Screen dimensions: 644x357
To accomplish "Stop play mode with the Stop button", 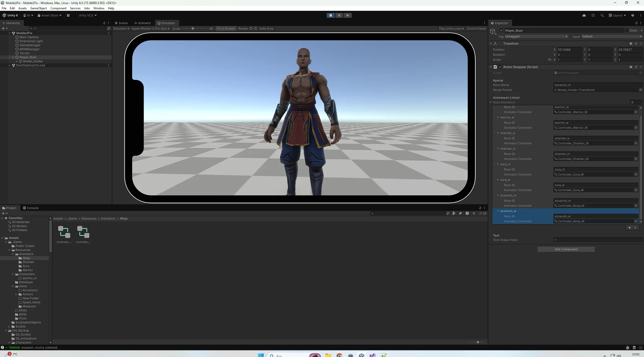I will [x=330, y=15].
